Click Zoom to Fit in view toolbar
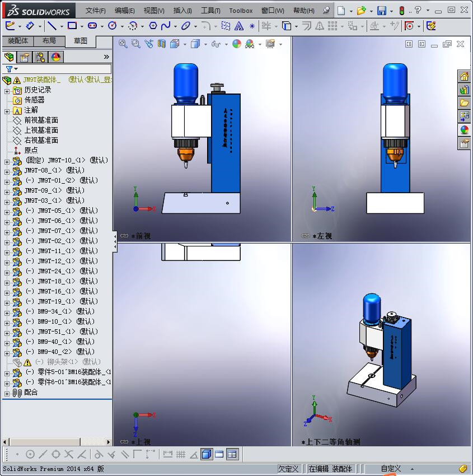 123,44
